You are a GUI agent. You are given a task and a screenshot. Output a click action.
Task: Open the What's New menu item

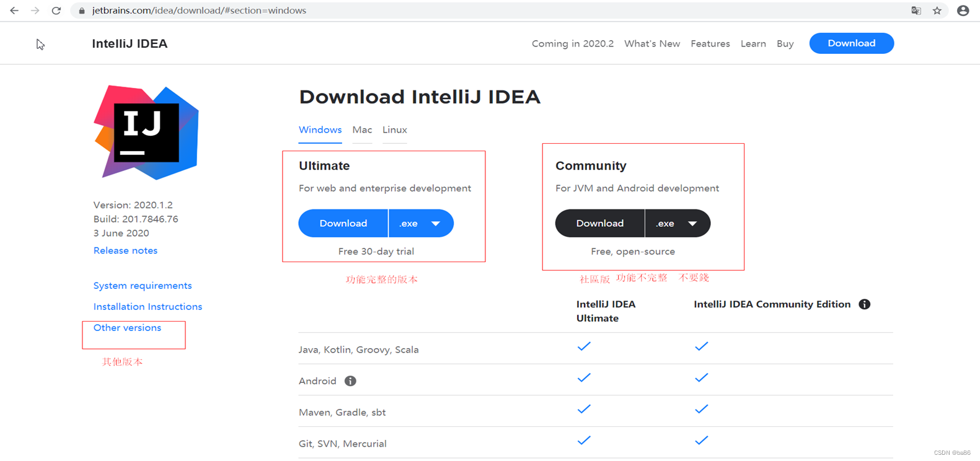click(x=652, y=43)
